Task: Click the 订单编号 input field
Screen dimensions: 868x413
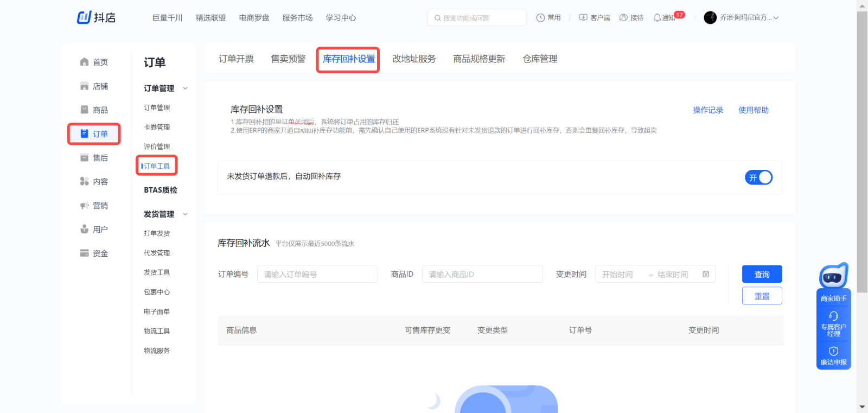Action: pos(317,274)
